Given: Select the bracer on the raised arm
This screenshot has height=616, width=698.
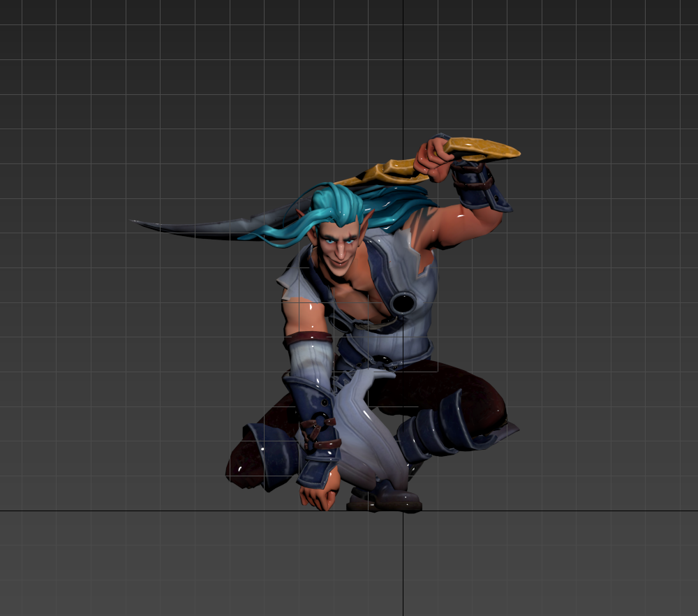Looking at the screenshot, I should coord(480,186).
